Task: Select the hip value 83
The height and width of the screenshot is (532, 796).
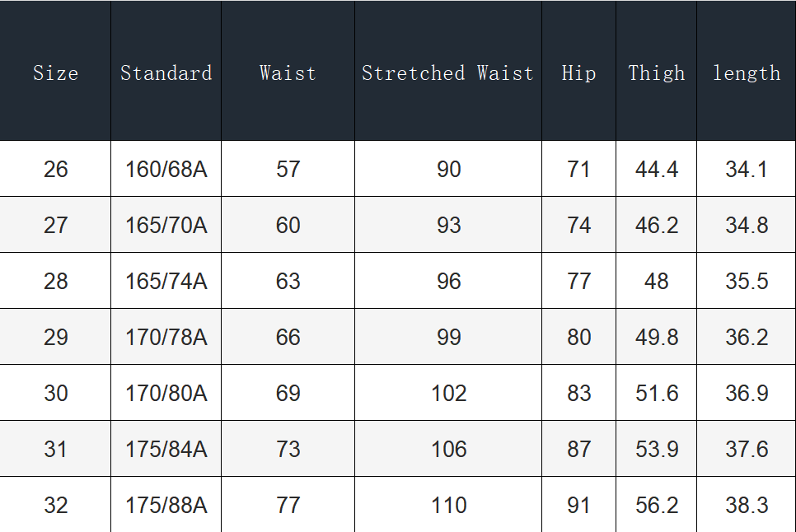Action: click(578, 394)
